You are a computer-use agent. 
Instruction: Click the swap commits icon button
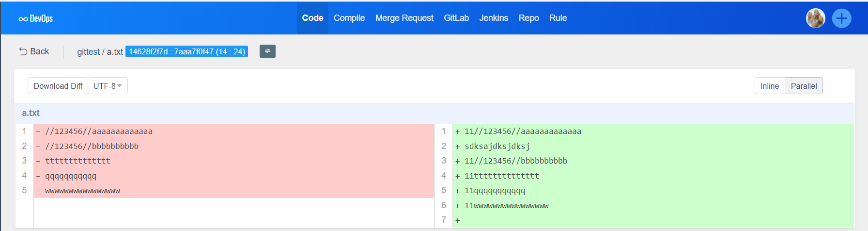coord(267,51)
